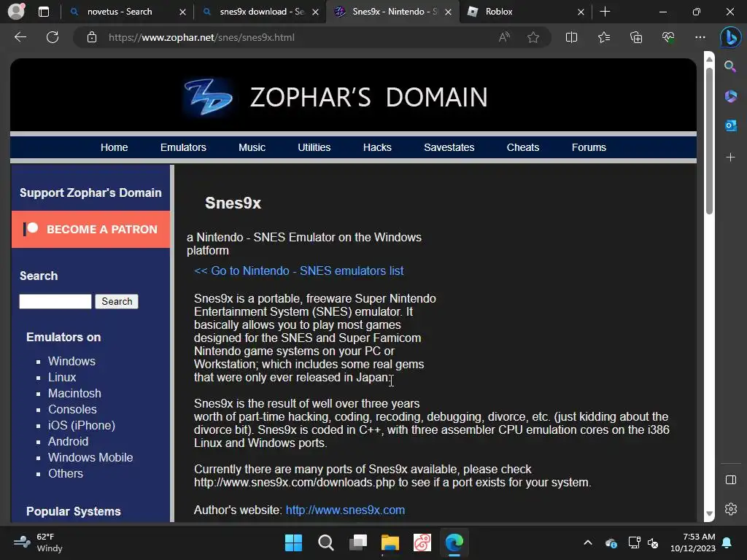Click Zophar's Domain ZD logo
Image resolution: width=747 pixels, height=560 pixels.
(x=208, y=97)
